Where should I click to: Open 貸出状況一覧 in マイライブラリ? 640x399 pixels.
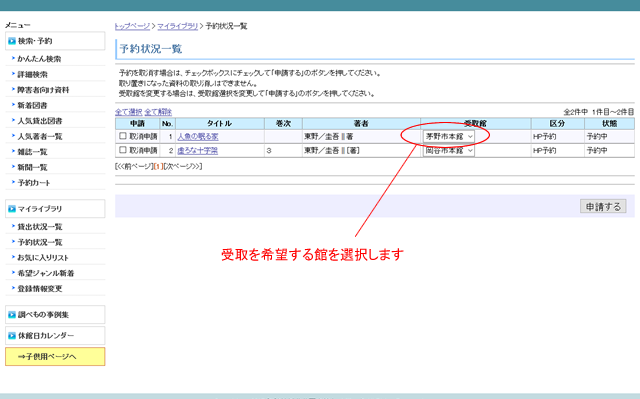tap(40, 227)
